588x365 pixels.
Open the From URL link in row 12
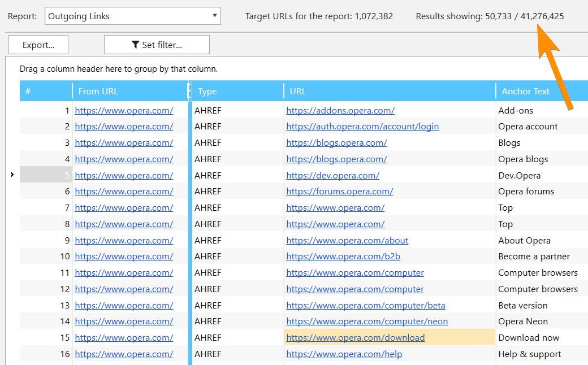tap(124, 289)
